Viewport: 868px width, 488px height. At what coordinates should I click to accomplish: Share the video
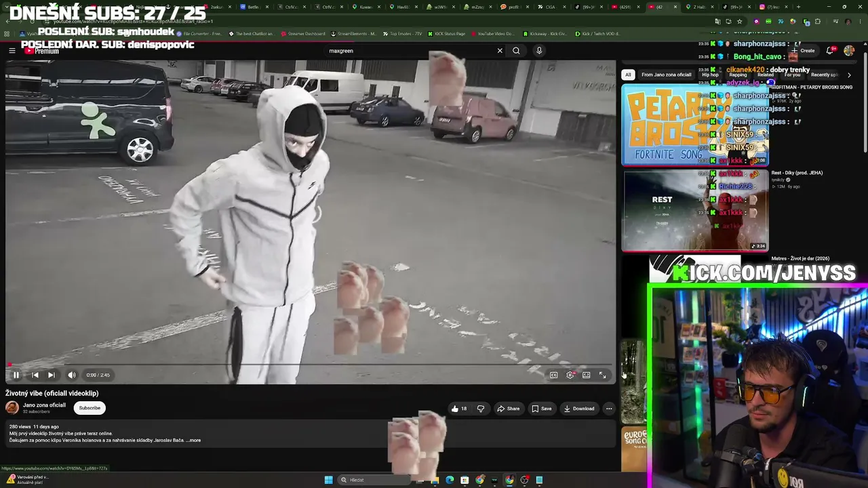pos(509,409)
